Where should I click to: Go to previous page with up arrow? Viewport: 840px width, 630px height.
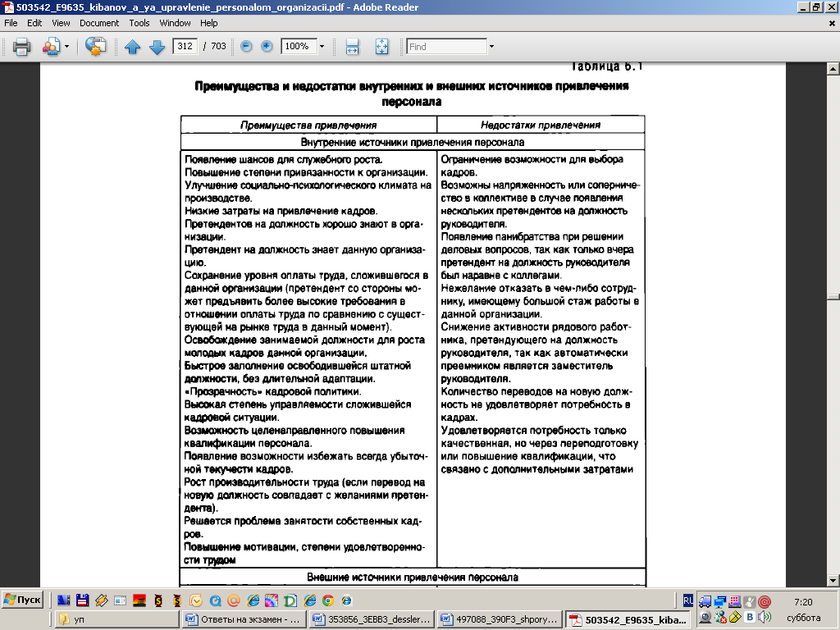pyautogui.click(x=132, y=47)
